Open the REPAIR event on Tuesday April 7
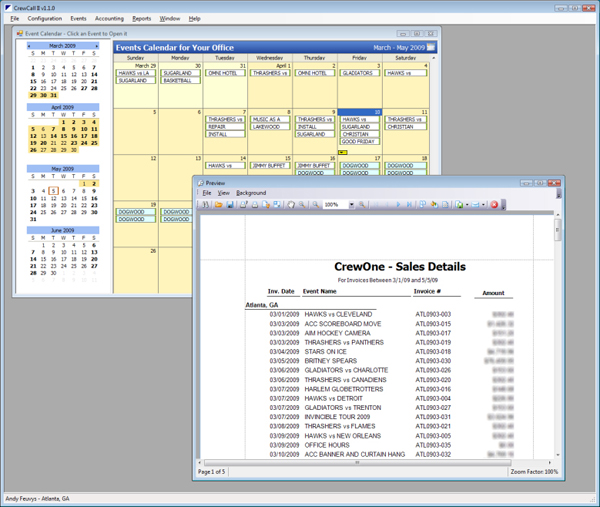The image size is (600, 507). 225,127
